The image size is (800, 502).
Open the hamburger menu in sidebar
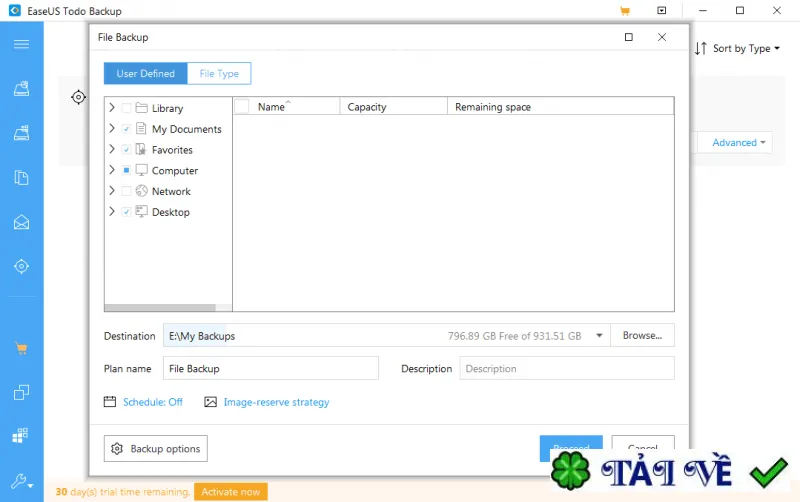click(x=21, y=44)
